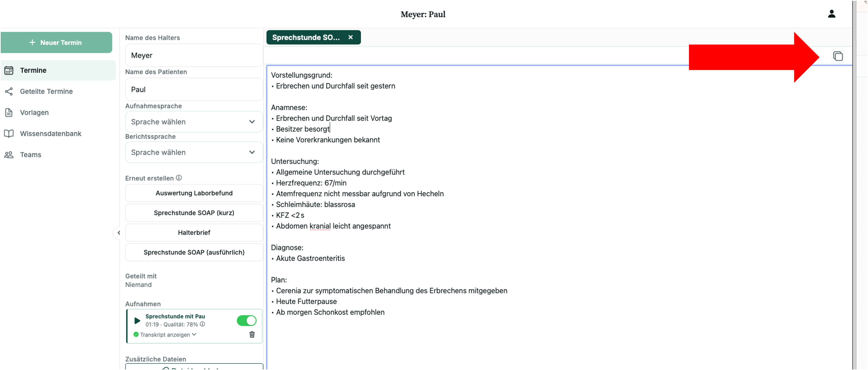Open Termine in the sidebar

pyautogui.click(x=58, y=70)
